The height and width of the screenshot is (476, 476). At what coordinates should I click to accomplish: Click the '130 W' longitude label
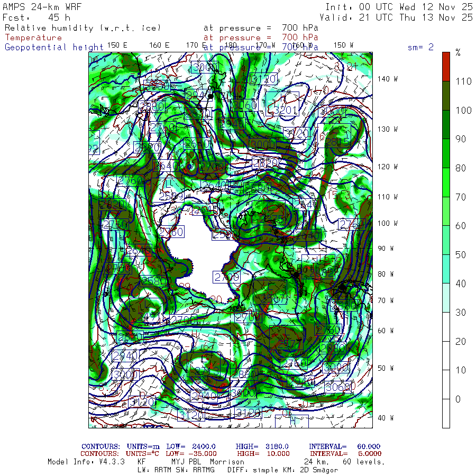click(388, 129)
